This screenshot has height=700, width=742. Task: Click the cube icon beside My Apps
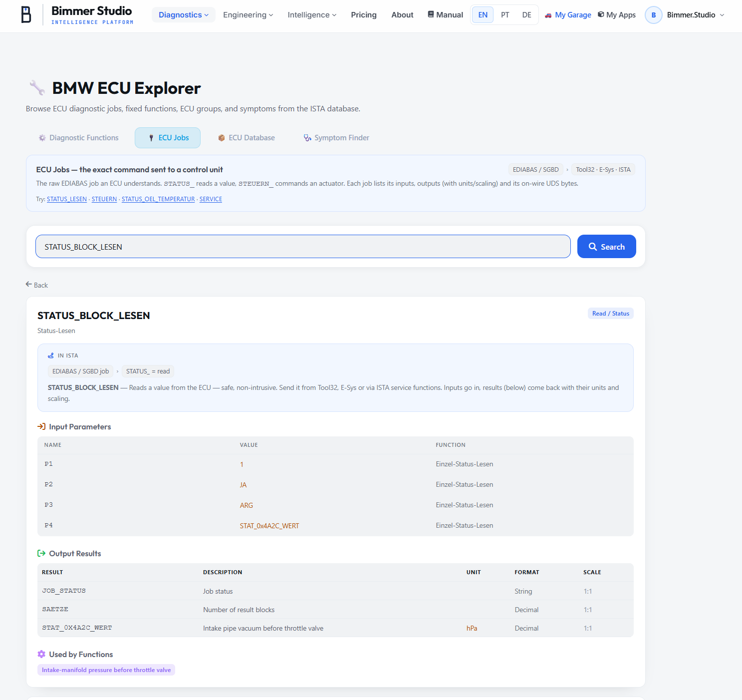pyautogui.click(x=601, y=14)
